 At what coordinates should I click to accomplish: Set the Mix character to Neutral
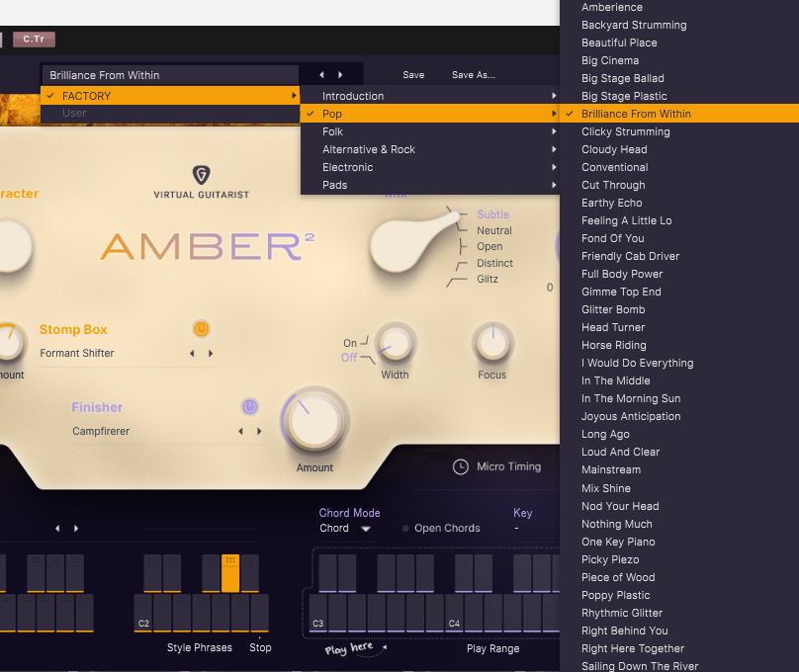click(494, 230)
